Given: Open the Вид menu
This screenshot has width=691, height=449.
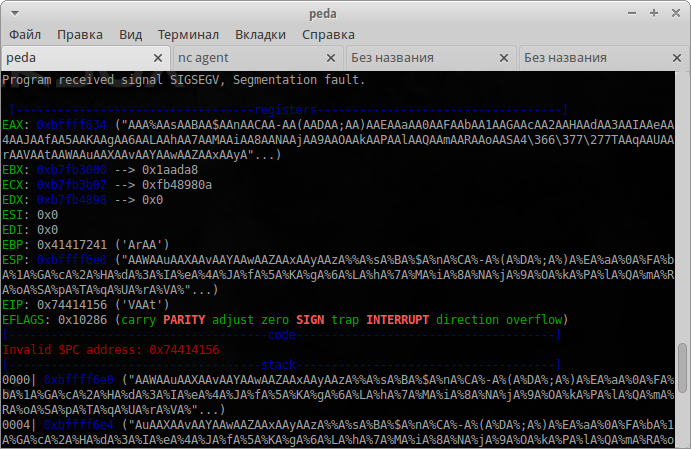Looking at the screenshot, I should [130, 34].
